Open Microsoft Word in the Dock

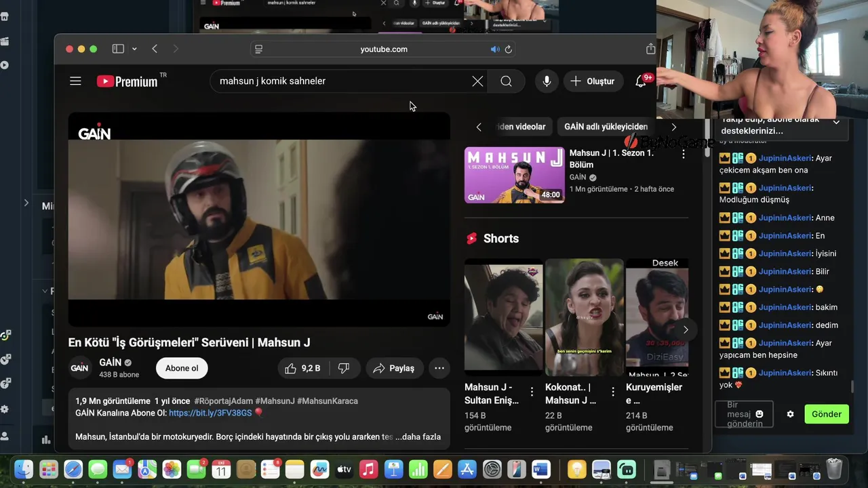tap(540, 469)
